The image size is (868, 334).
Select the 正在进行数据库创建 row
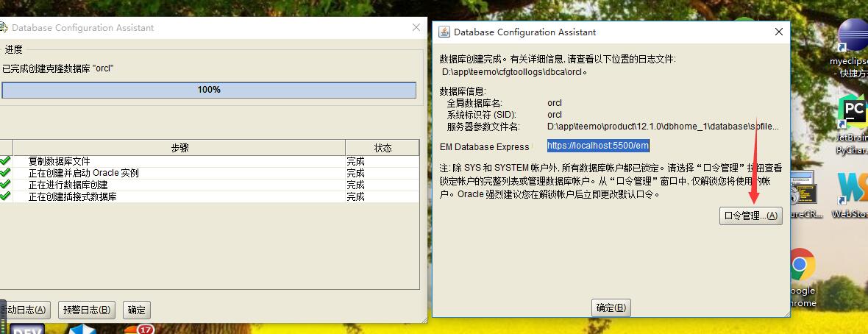(209, 185)
